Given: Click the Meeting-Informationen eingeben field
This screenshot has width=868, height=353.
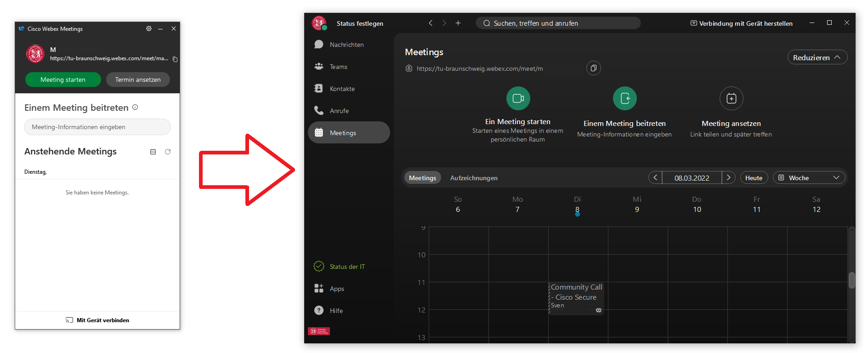Looking at the screenshot, I should pos(97,127).
